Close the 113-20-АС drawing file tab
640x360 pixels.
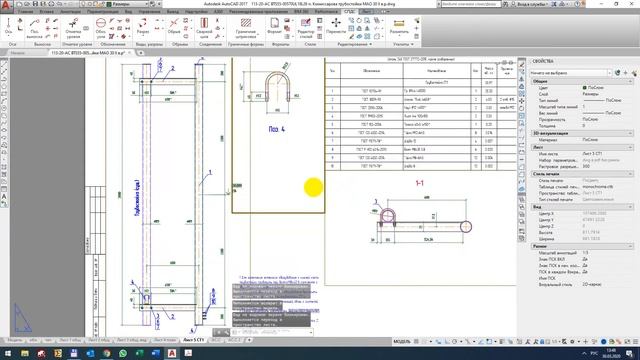pos(130,53)
